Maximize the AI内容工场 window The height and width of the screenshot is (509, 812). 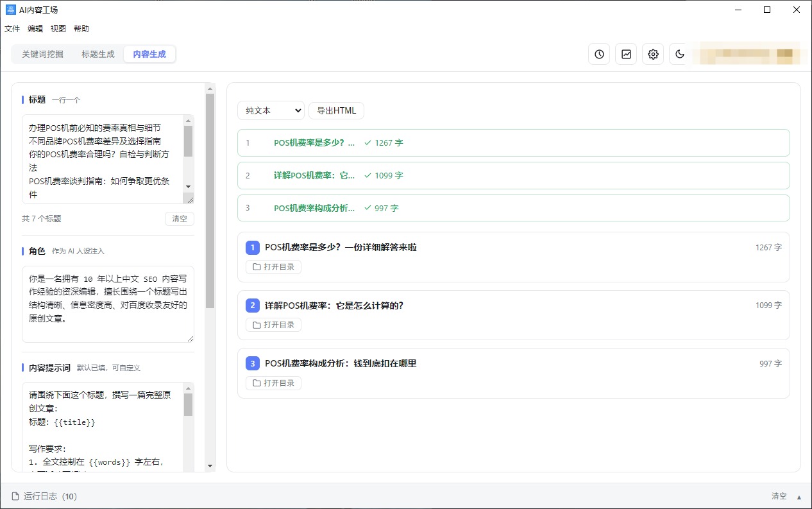click(x=767, y=10)
